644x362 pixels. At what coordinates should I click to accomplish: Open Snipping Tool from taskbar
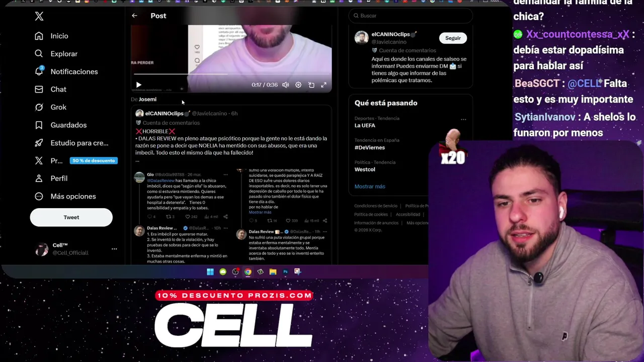click(297, 272)
